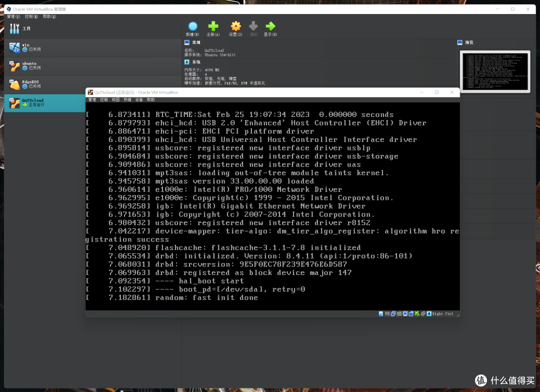This screenshot has width=540, height=392.
Task: Open 热键 menu in QuTScloud VM window
Action: pyautogui.click(x=127, y=99)
